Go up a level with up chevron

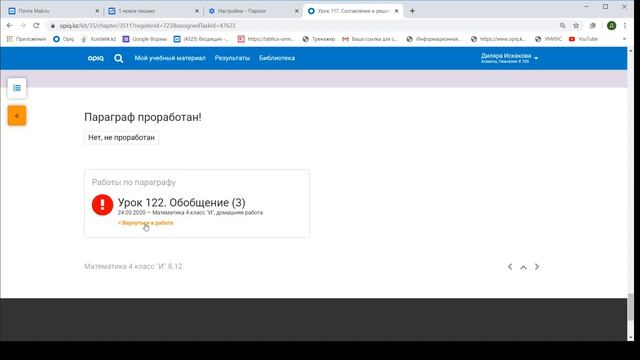[523, 267]
